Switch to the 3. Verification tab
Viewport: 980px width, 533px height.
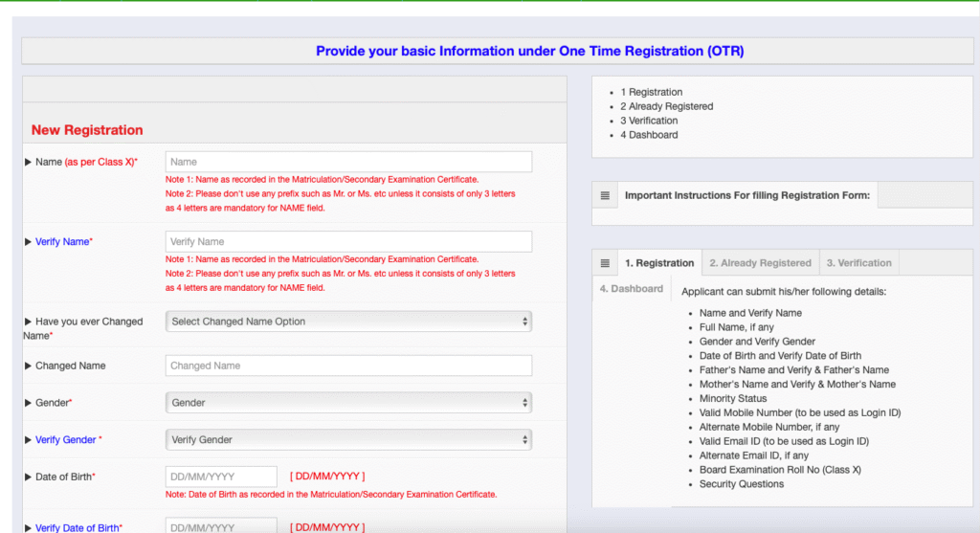[x=858, y=263]
